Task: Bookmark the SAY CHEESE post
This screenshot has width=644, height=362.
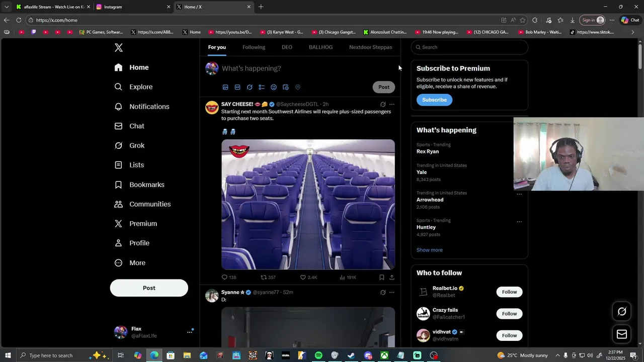Action: [382, 278]
